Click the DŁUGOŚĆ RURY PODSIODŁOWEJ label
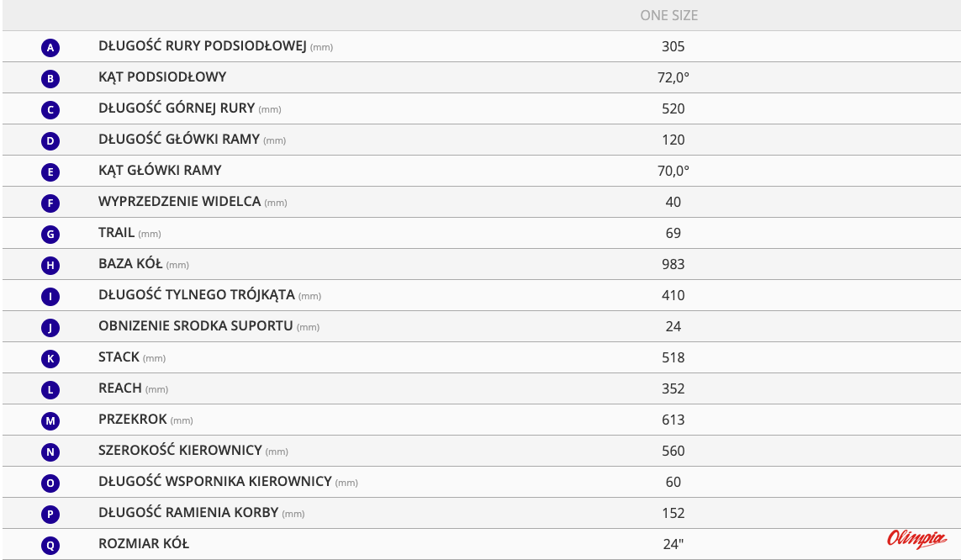 (202, 46)
